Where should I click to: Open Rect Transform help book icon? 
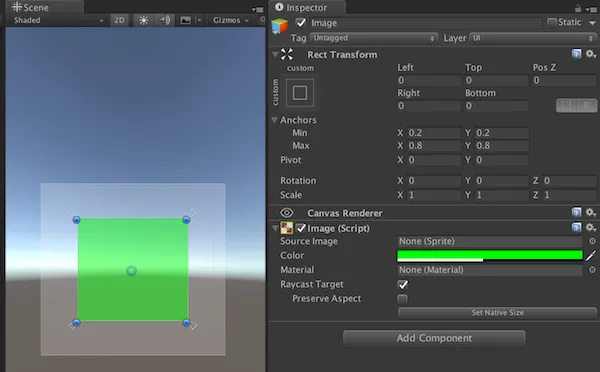[576, 54]
